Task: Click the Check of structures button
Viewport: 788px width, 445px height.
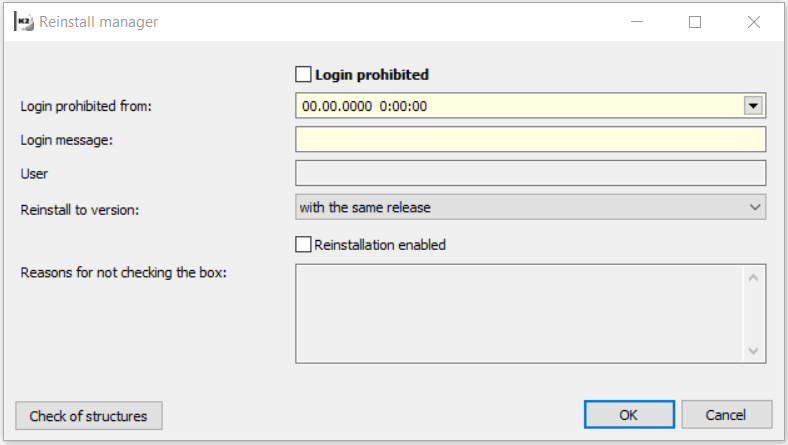Action: click(89, 416)
